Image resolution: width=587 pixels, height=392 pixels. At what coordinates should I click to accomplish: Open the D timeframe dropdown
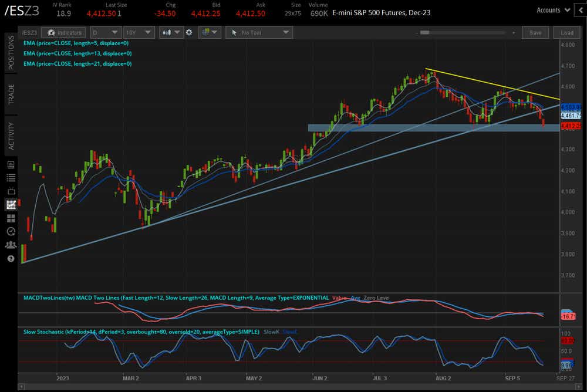pos(105,32)
